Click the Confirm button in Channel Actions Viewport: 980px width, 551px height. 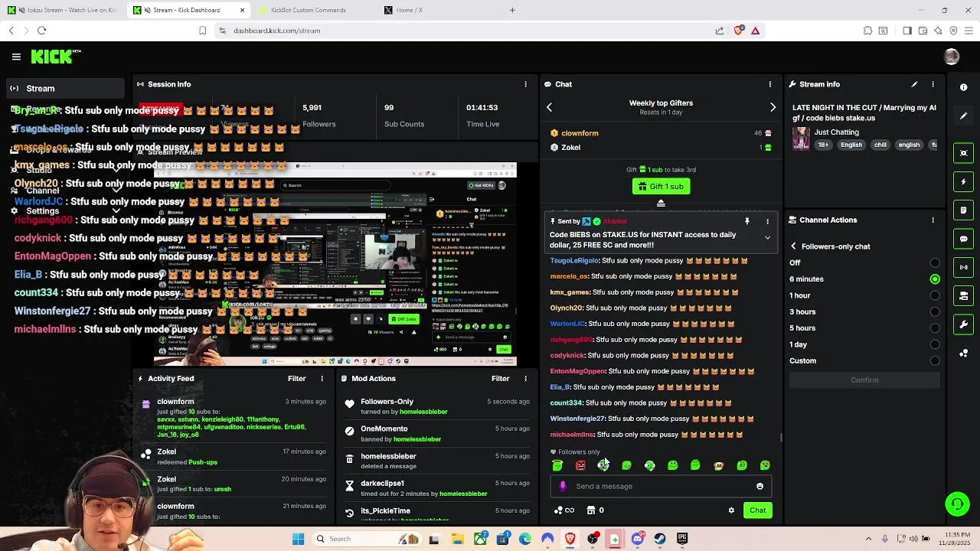864,380
